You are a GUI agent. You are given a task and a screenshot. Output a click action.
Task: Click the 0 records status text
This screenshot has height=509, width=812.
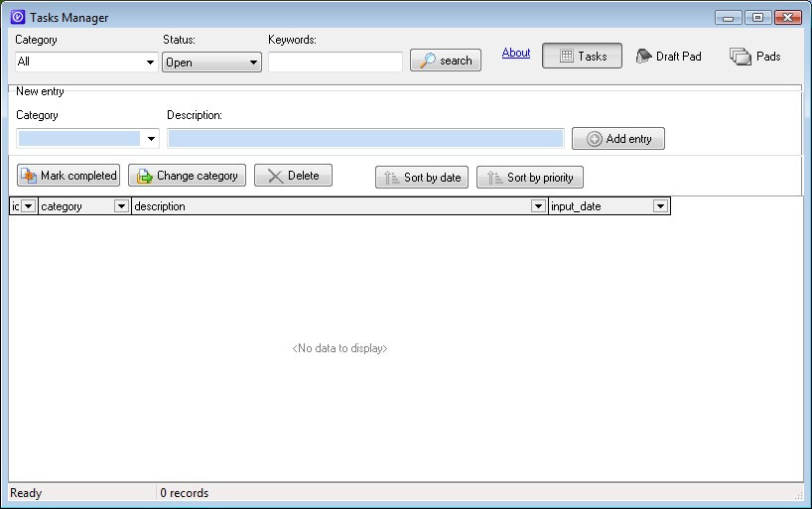(x=185, y=493)
